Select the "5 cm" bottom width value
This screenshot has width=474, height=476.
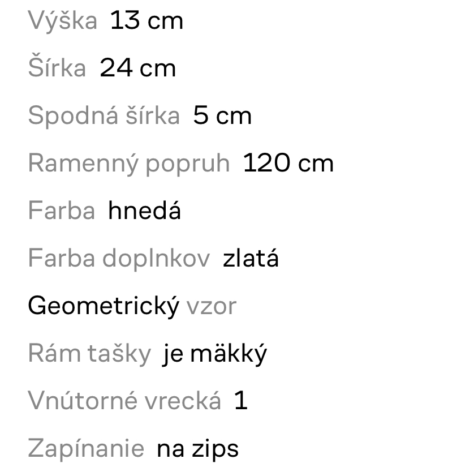[222, 116]
